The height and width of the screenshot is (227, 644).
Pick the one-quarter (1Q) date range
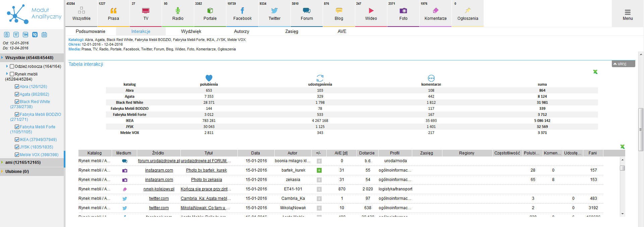pos(35,35)
